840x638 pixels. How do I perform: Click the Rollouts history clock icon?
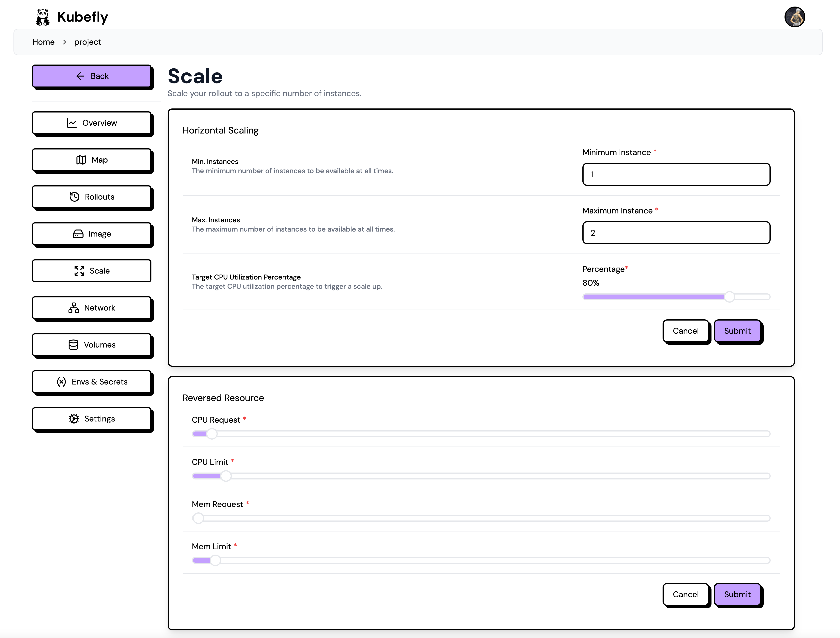[74, 197]
